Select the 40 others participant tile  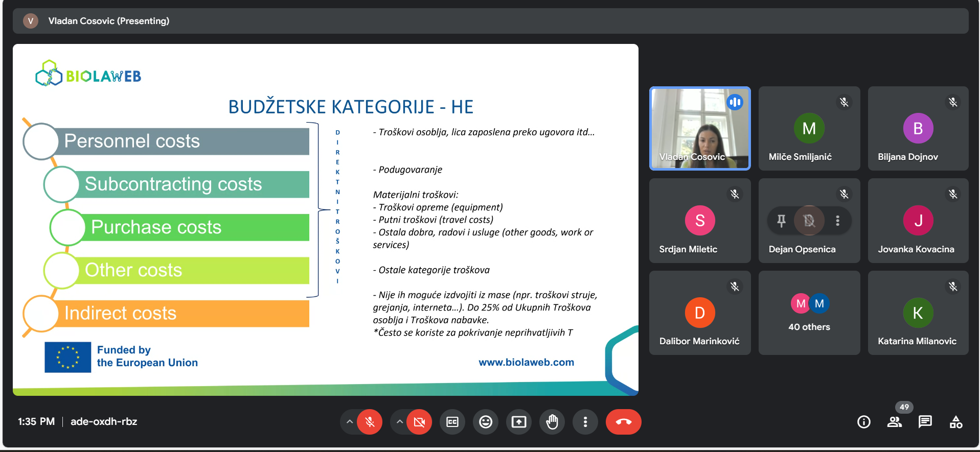pos(809,313)
